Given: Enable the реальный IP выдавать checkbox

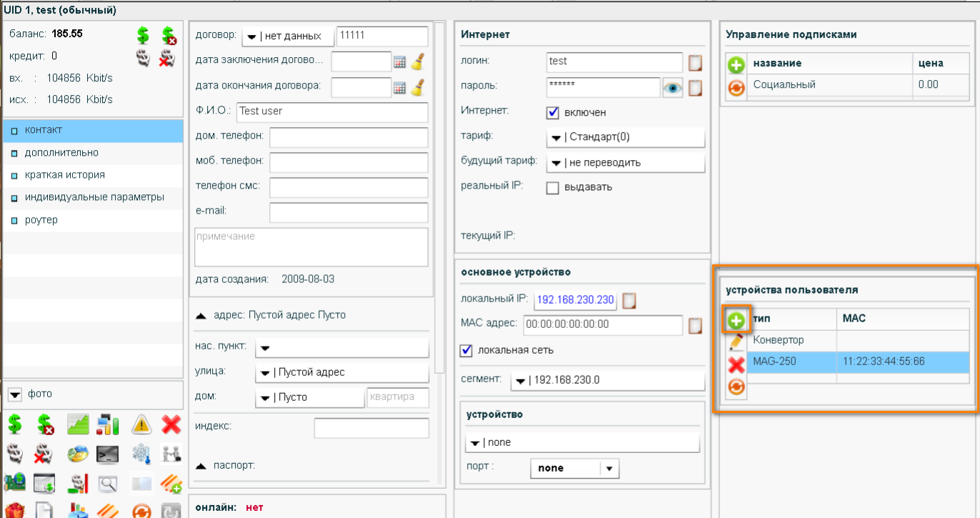Looking at the screenshot, I should (552, 188).
